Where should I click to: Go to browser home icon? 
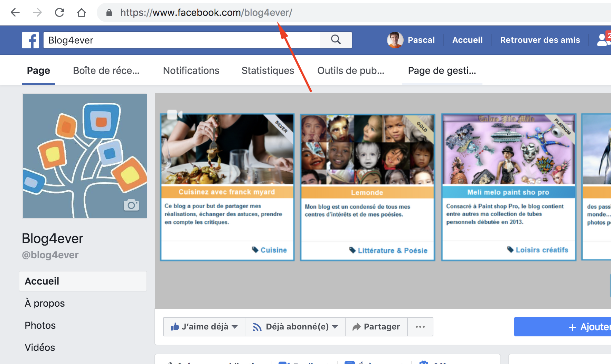(82, 13)
